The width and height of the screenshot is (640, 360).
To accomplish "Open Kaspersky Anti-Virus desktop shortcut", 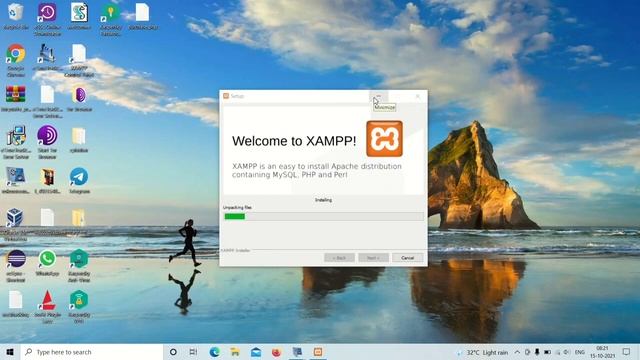I will click(79, 259).
